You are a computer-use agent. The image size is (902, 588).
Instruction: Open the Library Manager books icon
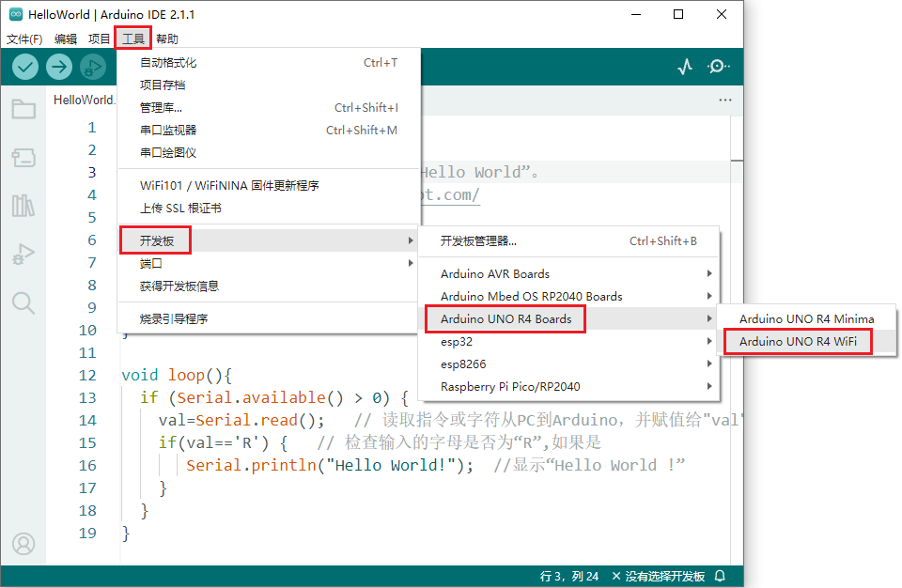[23, 205]
